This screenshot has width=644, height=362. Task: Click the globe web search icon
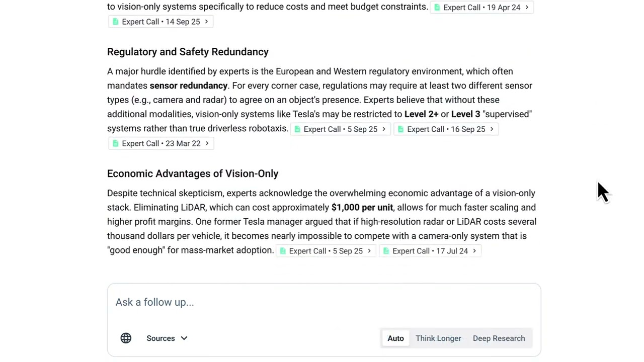point(126,338)
